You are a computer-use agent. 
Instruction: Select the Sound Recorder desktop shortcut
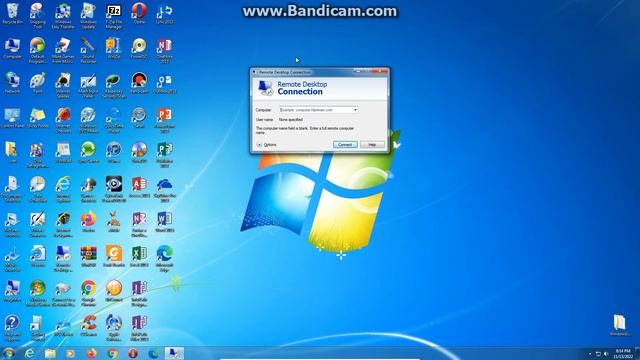(x=88, y=50)
